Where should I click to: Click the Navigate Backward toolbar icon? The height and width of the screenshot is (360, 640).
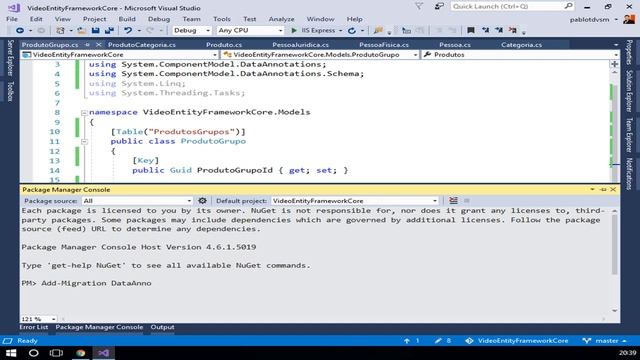(x=20, y=31)
